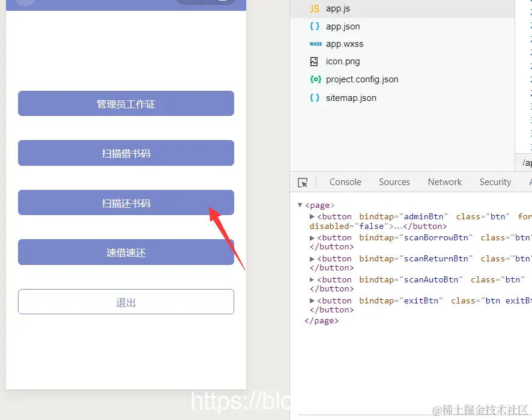The width and height of the screenshot is (532, 420).
Task: Select the class="btn" attribute of scanAutoBtn
Action: click(x=497, y=280)
